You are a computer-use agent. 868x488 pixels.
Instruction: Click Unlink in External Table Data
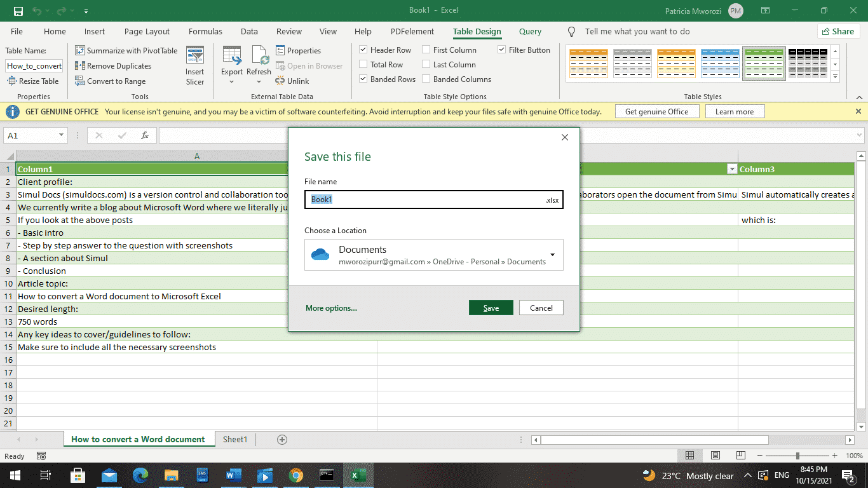[x=292, y=81]
